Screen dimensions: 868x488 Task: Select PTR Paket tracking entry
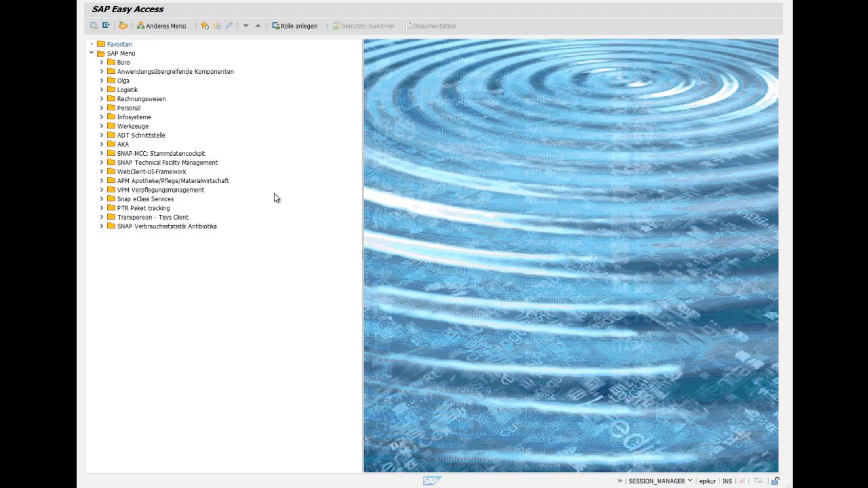[x=143, y=208]
